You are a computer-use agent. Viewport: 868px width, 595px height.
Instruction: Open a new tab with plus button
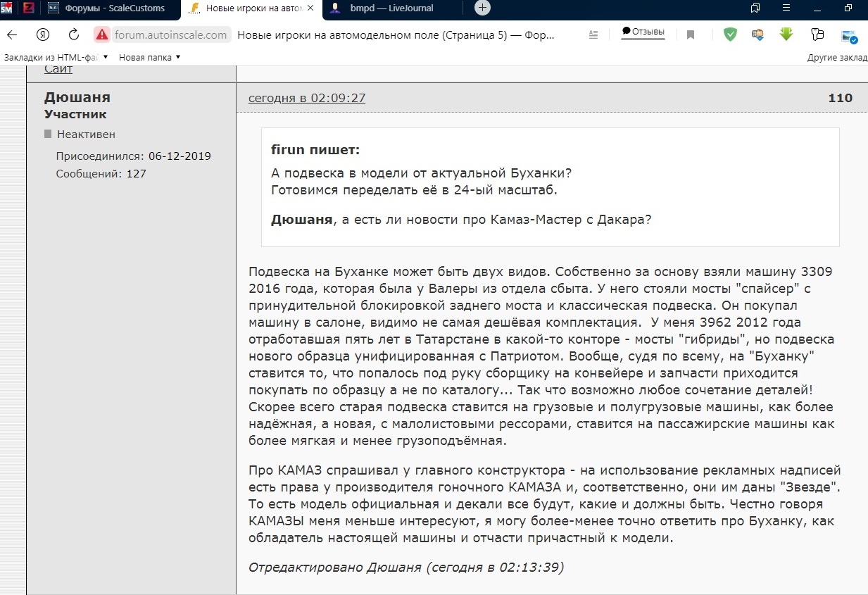[x=482, y=8]
